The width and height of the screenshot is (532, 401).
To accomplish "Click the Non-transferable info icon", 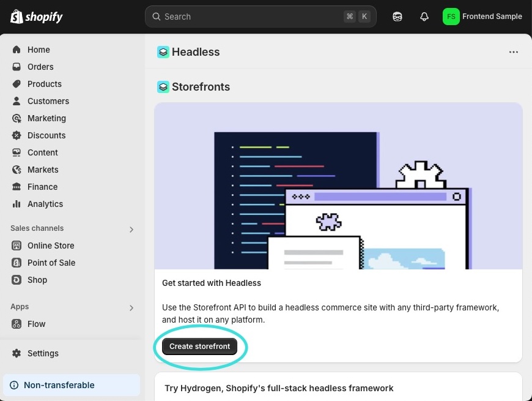I will pos(14,385).
